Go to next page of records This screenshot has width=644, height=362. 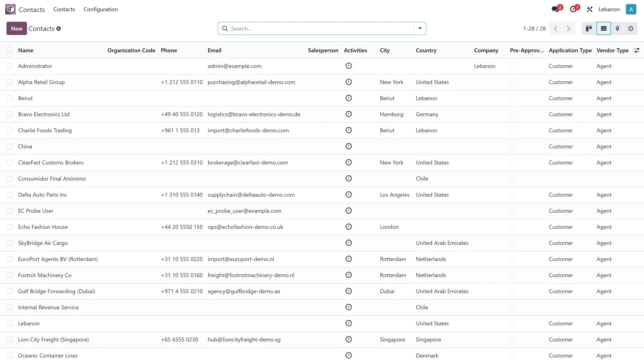click(x=568, y=29)
